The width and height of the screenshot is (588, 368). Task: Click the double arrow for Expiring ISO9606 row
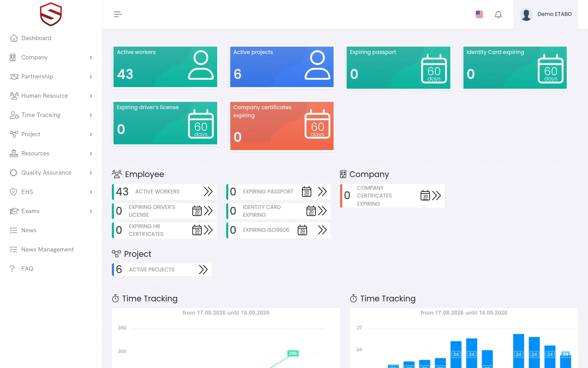(x=322, y=230)
